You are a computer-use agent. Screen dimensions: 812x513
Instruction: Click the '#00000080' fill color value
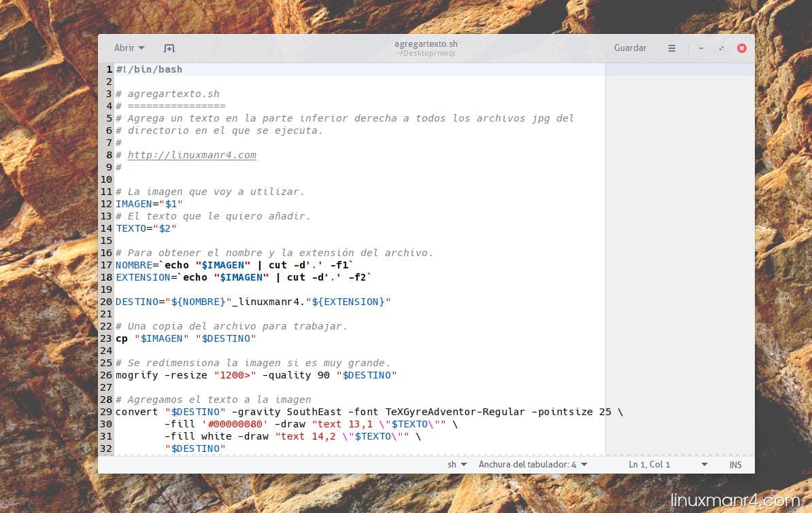(x=235, y=424)
